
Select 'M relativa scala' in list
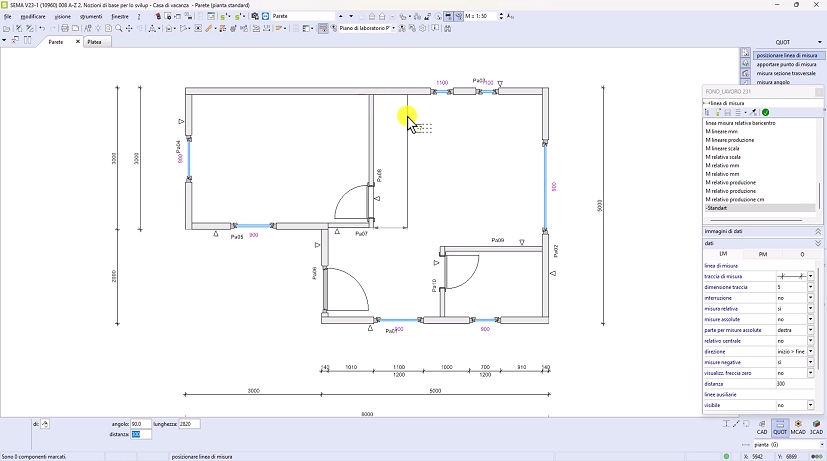723,157
